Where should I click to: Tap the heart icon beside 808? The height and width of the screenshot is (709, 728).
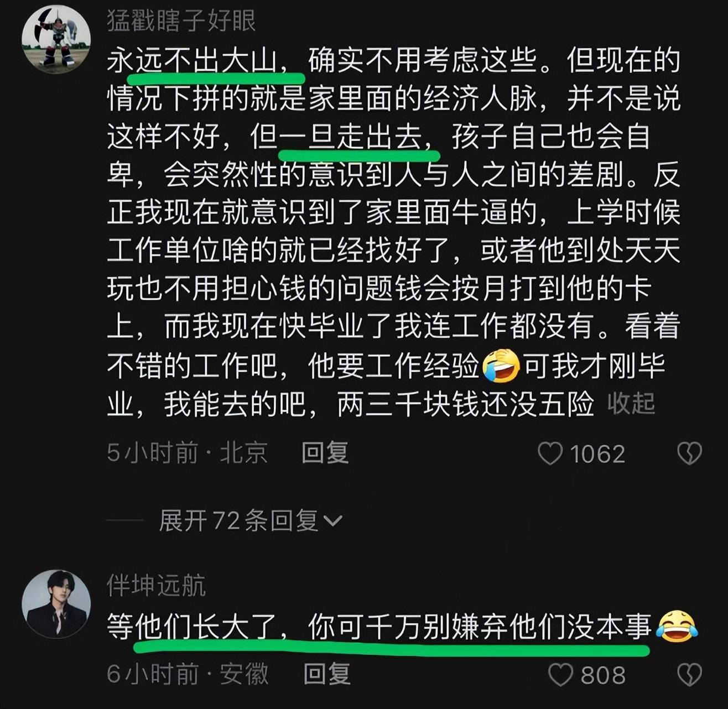(560, 675)
